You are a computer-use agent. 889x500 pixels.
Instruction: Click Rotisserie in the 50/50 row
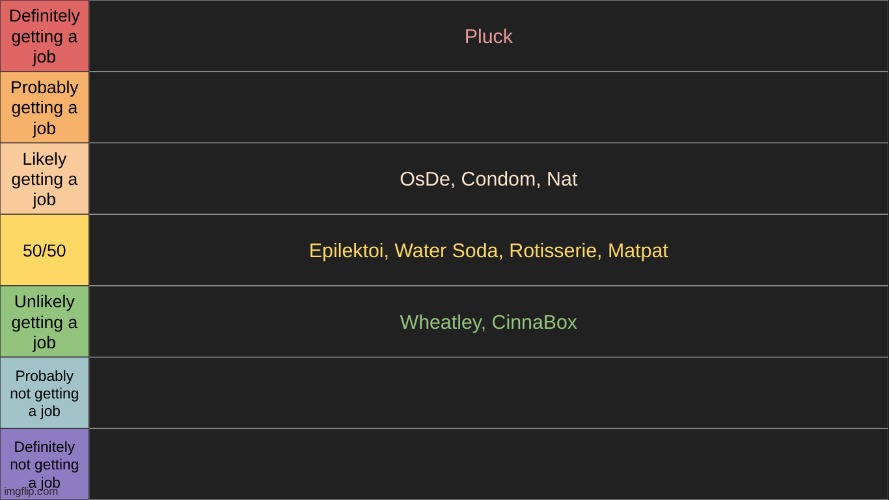click(554, 251)
